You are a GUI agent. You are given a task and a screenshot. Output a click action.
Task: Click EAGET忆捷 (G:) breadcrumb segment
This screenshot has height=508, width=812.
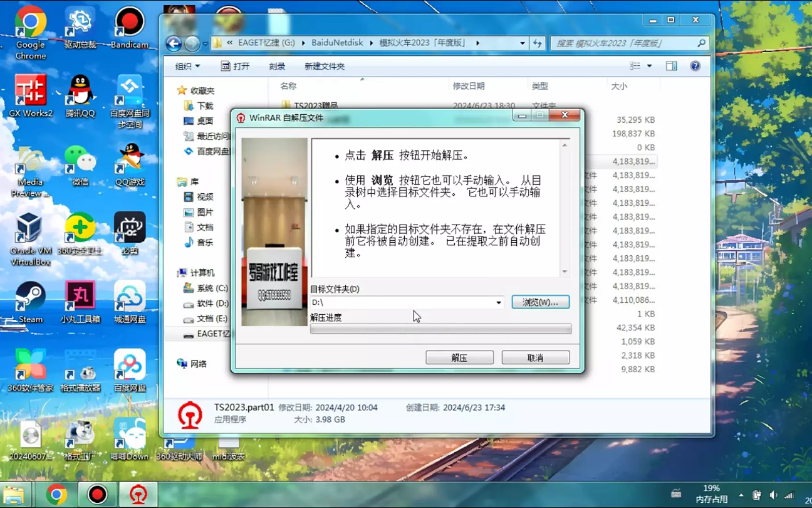266,43
